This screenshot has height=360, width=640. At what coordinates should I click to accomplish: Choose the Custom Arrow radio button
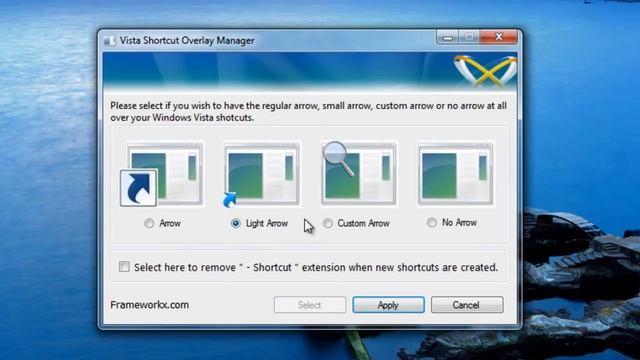(x=328, y=223)
